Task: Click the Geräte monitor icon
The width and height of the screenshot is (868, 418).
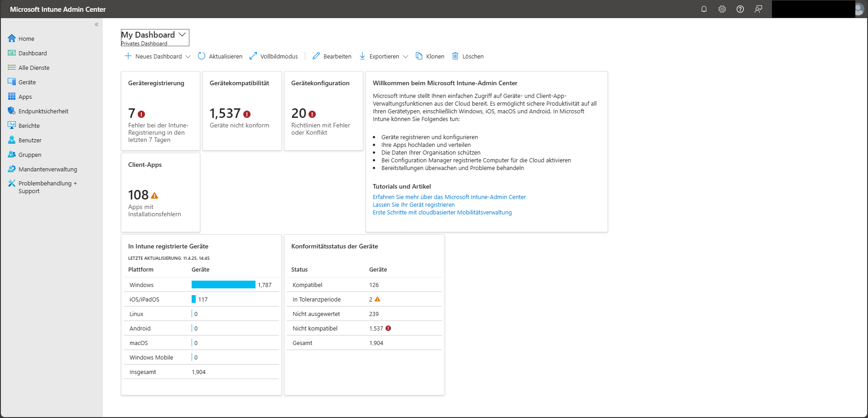Action: click(x=12, y=82)
